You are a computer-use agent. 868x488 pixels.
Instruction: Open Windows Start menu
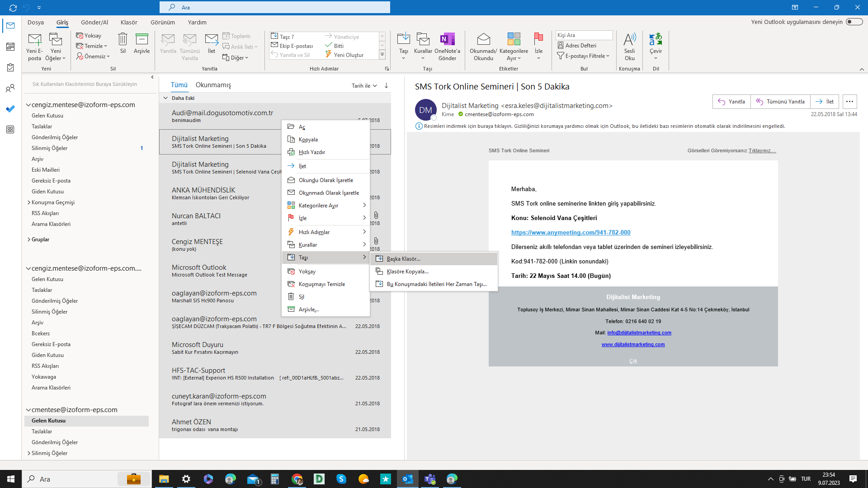[11, 479]
